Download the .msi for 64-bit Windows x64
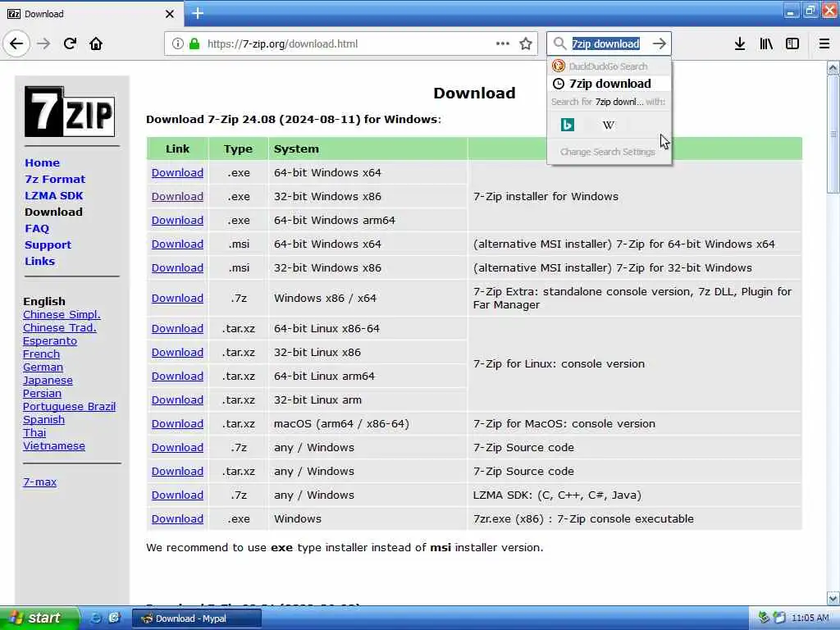Screen dimensions: 840x630 point(177,244)
